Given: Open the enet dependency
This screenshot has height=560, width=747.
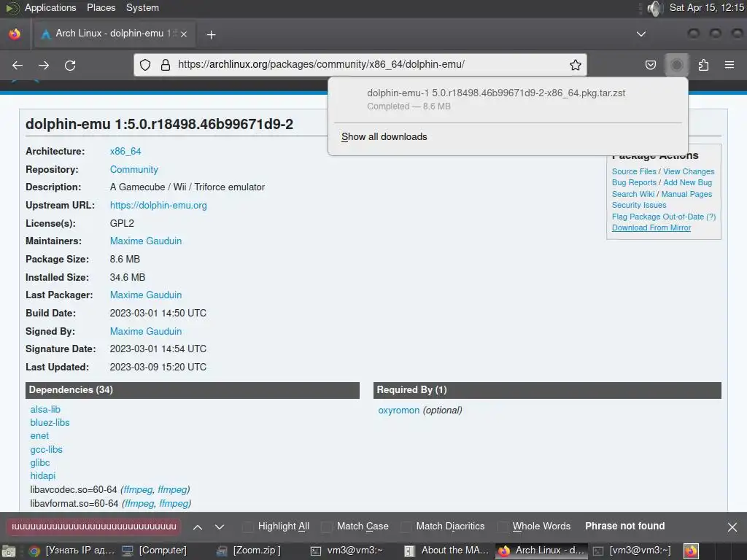Looking at the screenshot, I should click(x=39, y=436).
